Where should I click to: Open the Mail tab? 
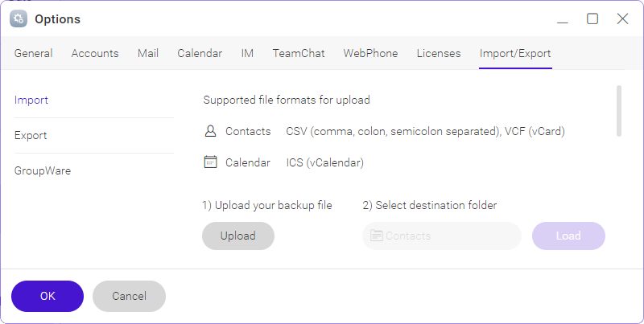pyautogui.click(x=148, y=53)
